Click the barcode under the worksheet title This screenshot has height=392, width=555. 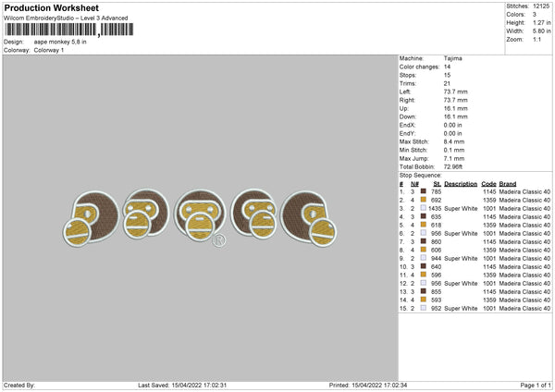69,30
